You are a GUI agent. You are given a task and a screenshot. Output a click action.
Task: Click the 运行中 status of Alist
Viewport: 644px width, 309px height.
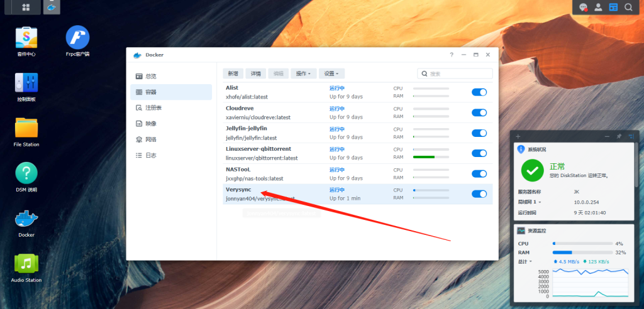pyautogui.click(x=337, y=88)
